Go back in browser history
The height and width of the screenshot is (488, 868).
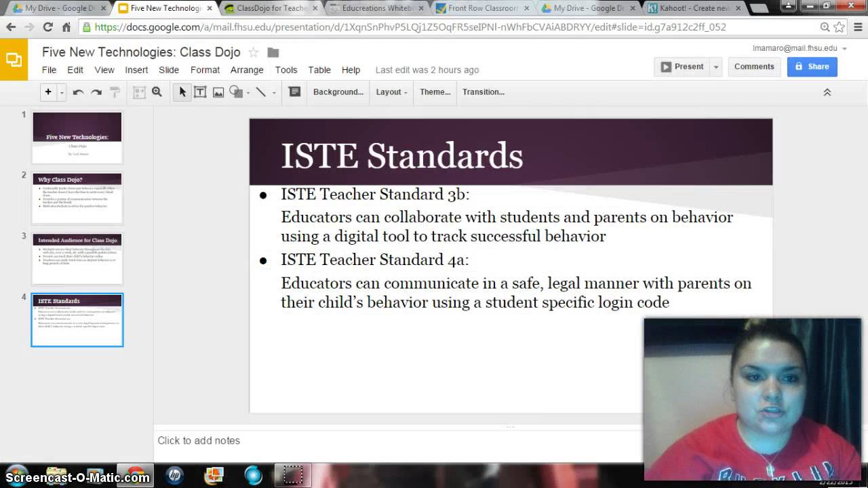11,28
